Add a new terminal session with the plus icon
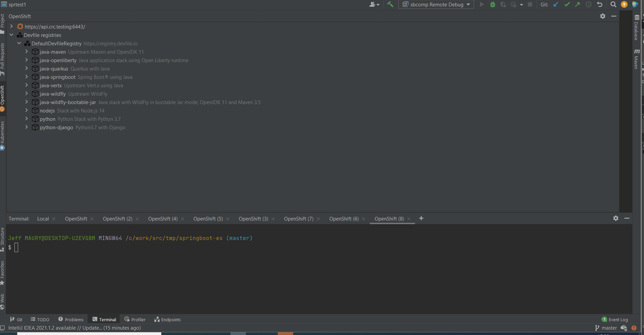 coord(421,218)
